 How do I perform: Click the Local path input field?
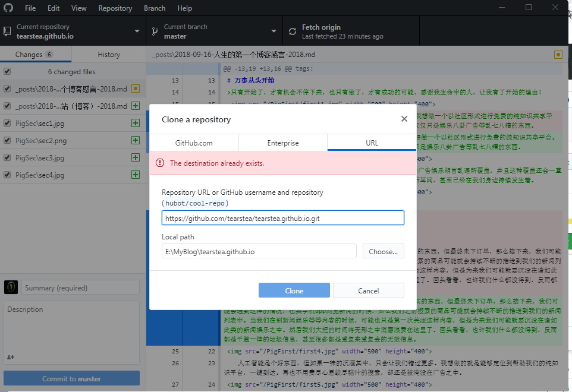259,251
